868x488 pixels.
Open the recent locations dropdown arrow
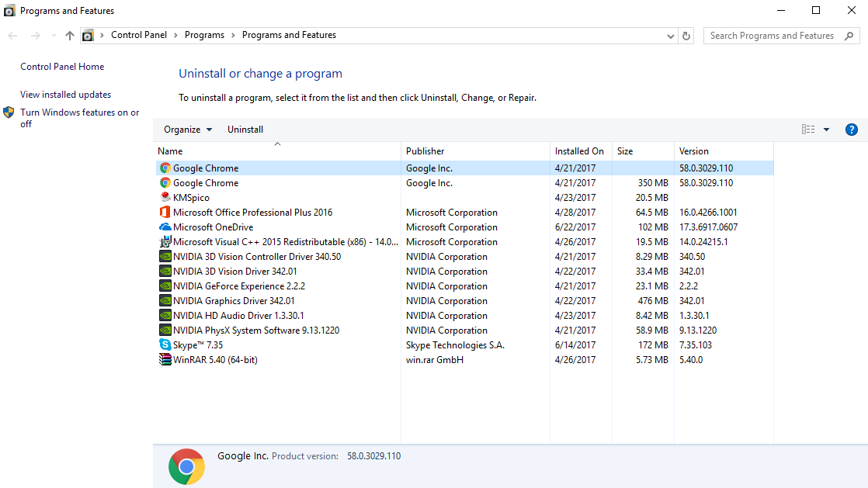54,36
